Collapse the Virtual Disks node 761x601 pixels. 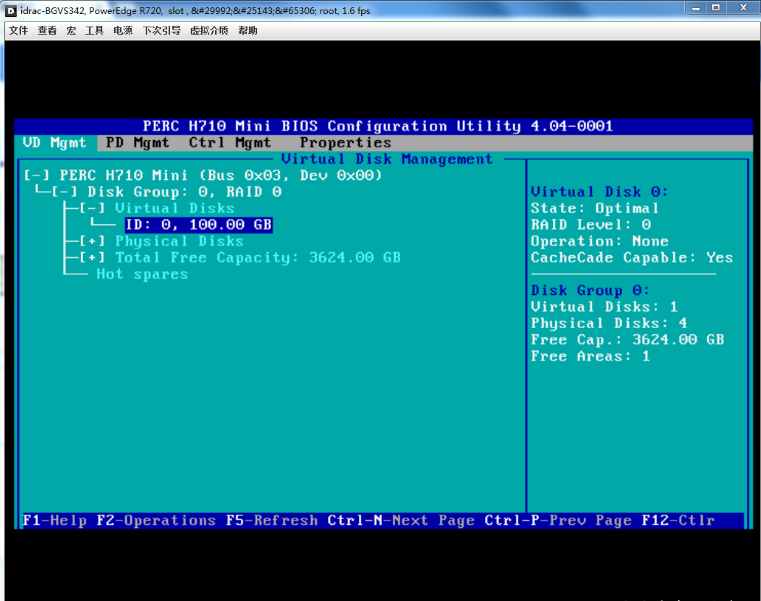pyautogui.click(x=92, y=208)
